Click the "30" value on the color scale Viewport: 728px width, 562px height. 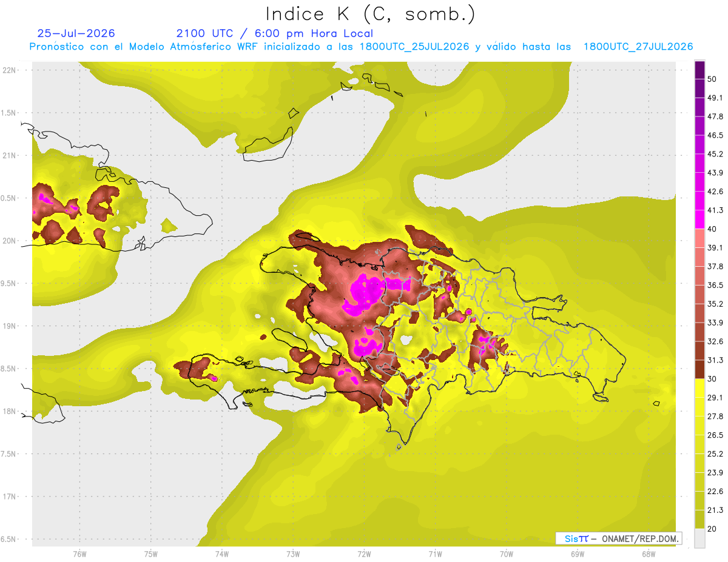713,379
